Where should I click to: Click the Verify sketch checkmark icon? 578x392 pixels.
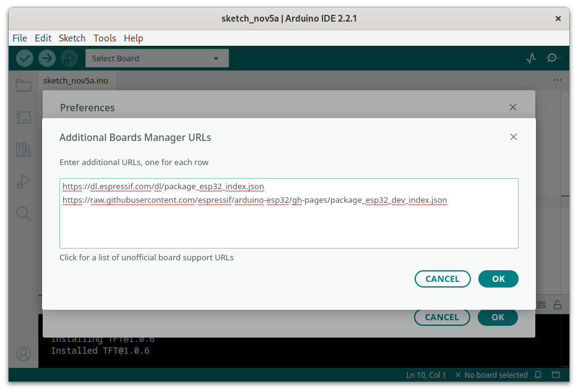coord(25,58)
